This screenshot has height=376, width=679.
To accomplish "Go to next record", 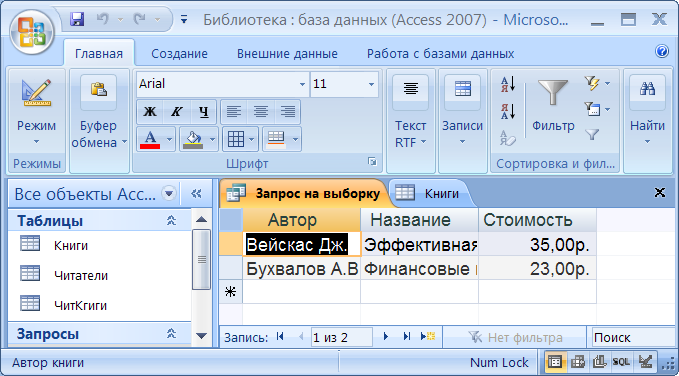I will pos(386,337).
